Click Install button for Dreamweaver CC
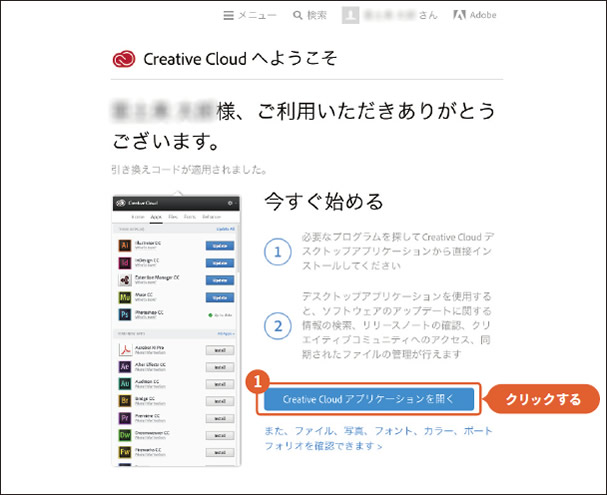This screenshot has height=495, width=607. pyautogui.click(x=219, y=435)
